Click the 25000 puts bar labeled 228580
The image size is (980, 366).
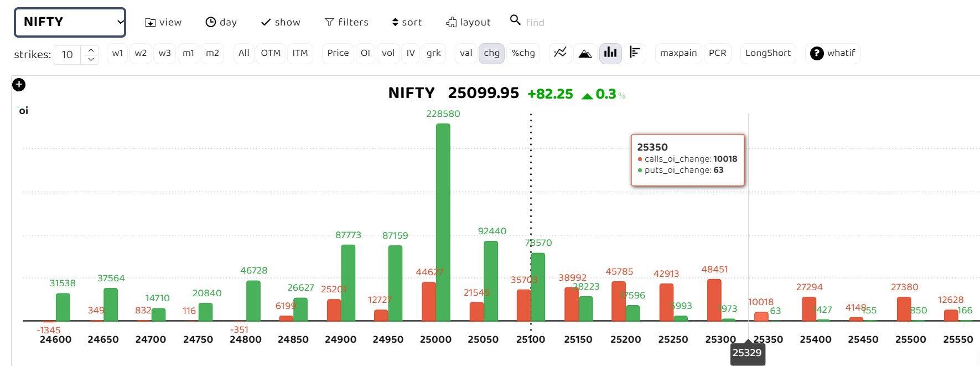coord(443,222)
